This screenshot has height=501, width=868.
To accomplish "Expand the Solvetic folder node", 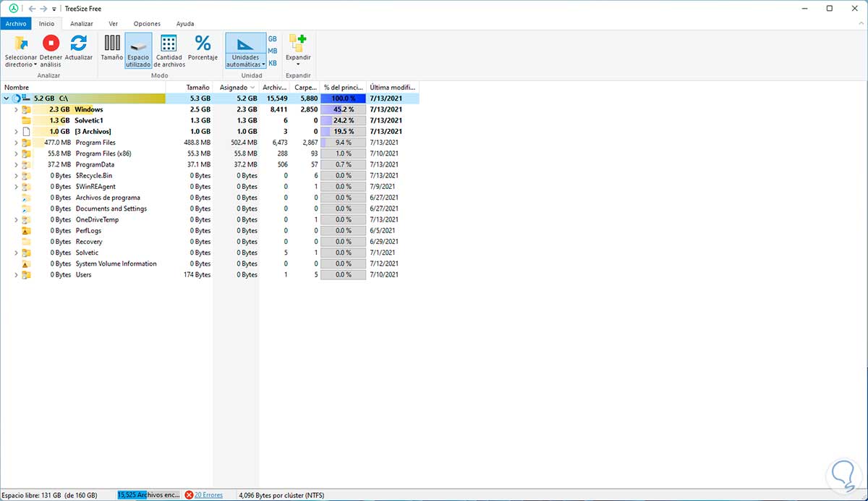I will [x=17, y=253].
